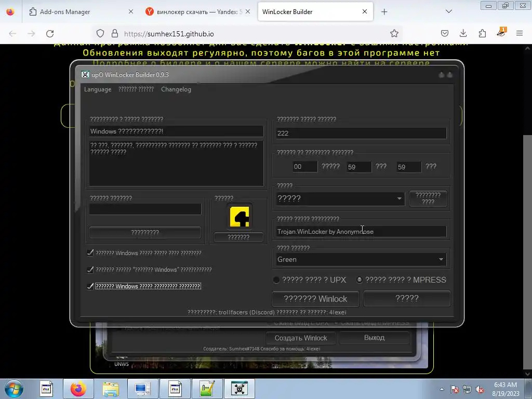Close the Add-ons Manager tab
Screen dimensions: 532x399
tap(130, 11)
